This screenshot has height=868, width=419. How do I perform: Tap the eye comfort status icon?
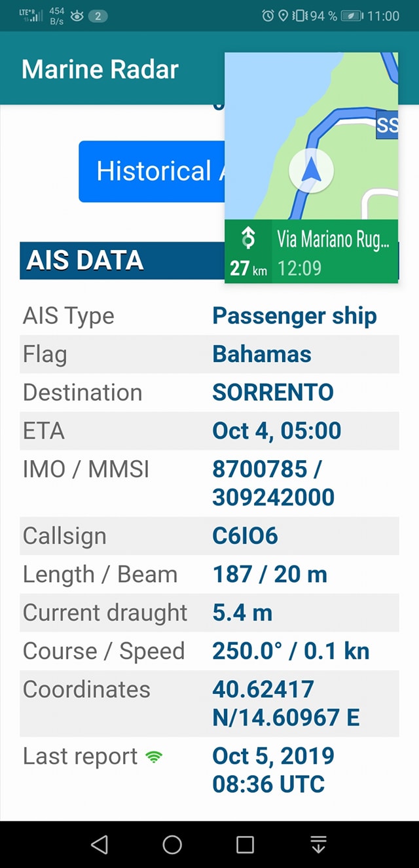(x=77, y=16)
